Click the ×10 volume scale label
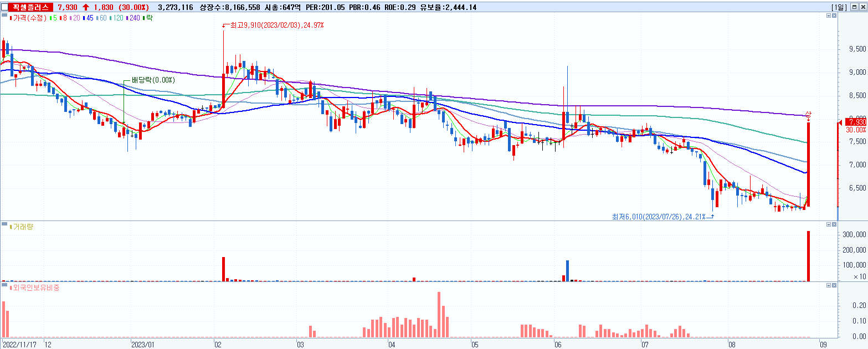868x349 pixels. coord(860,276)
